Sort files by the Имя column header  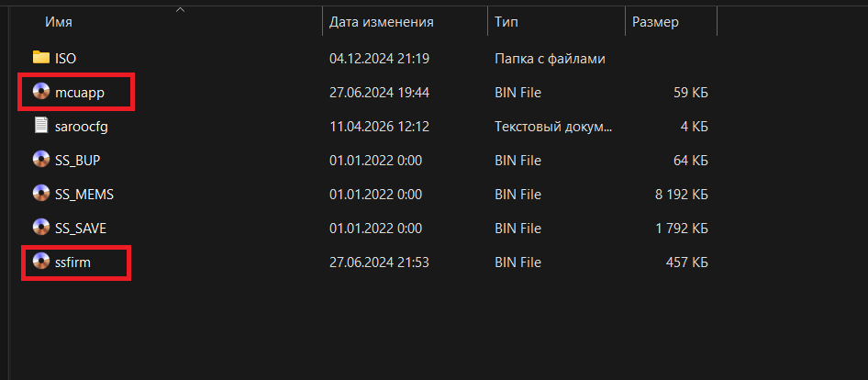(x=59, y=21)
